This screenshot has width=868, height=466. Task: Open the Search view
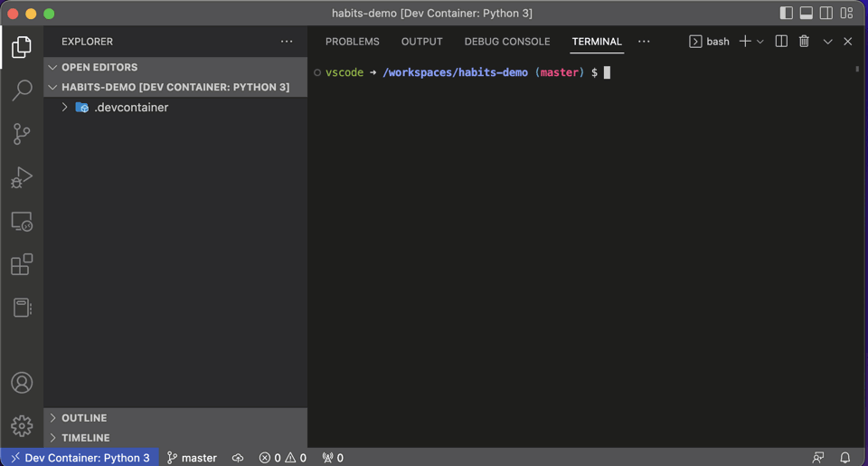coord(22,90)
